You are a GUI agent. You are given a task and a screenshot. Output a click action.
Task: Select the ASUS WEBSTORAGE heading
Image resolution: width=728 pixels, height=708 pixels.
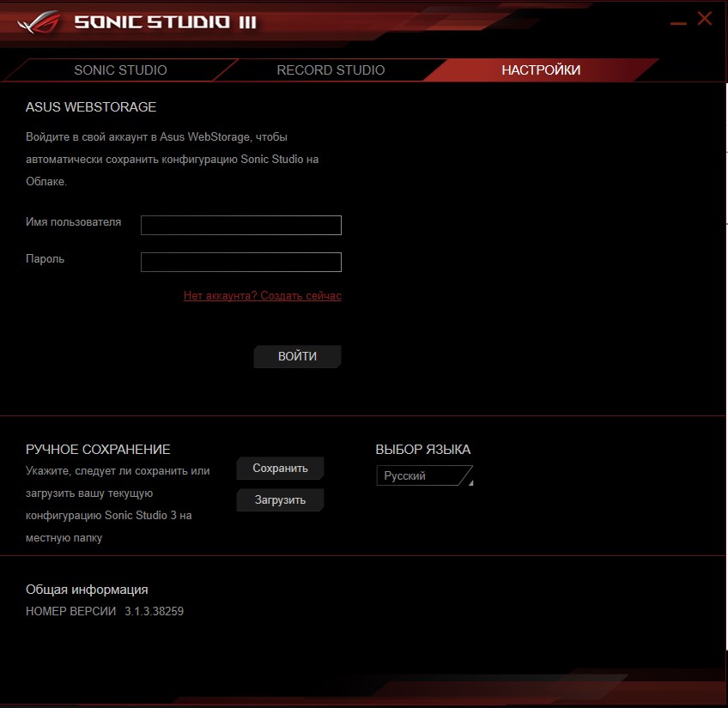click(x=91, y=107)
